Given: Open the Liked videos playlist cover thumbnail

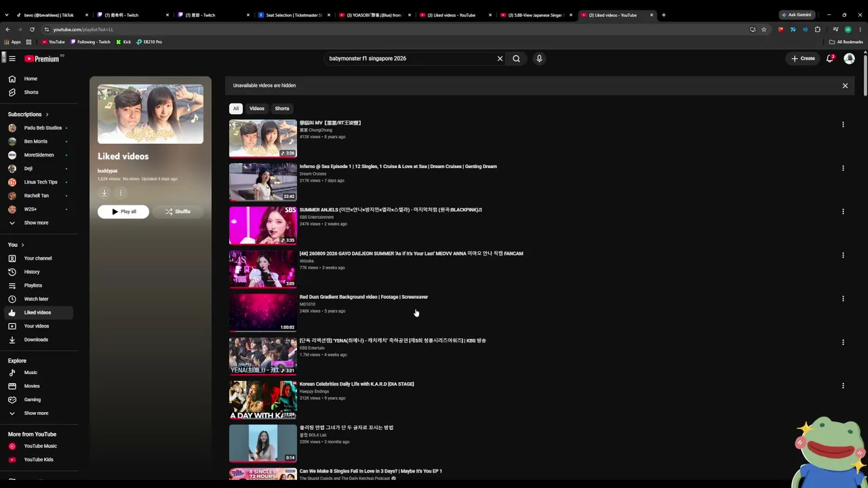Looking at the screenshot, I should tap(151, 114).
